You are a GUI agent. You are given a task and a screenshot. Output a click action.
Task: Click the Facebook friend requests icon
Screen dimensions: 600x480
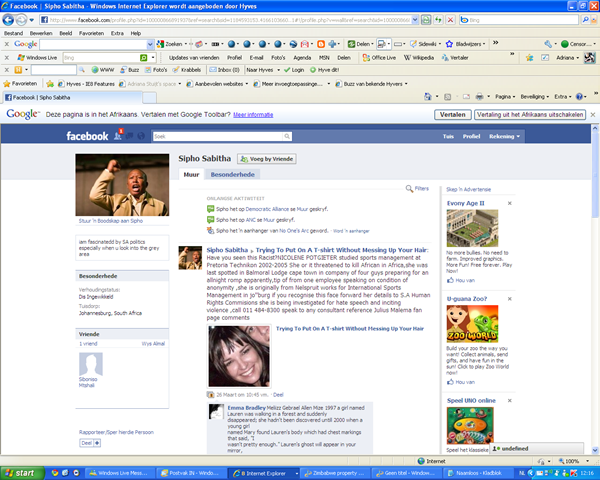coord(118,136)
